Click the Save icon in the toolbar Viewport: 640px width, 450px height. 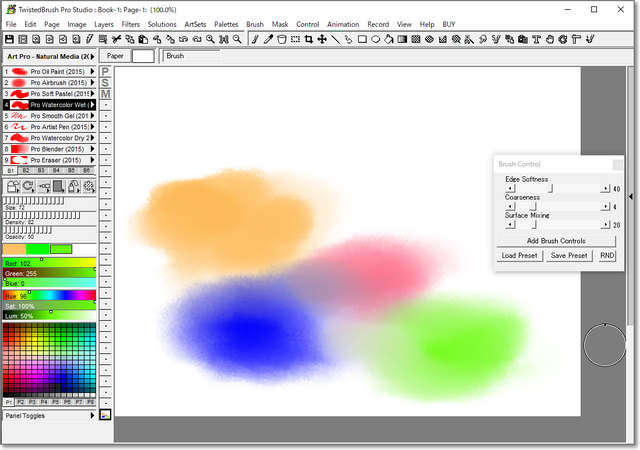coord(9,39)
